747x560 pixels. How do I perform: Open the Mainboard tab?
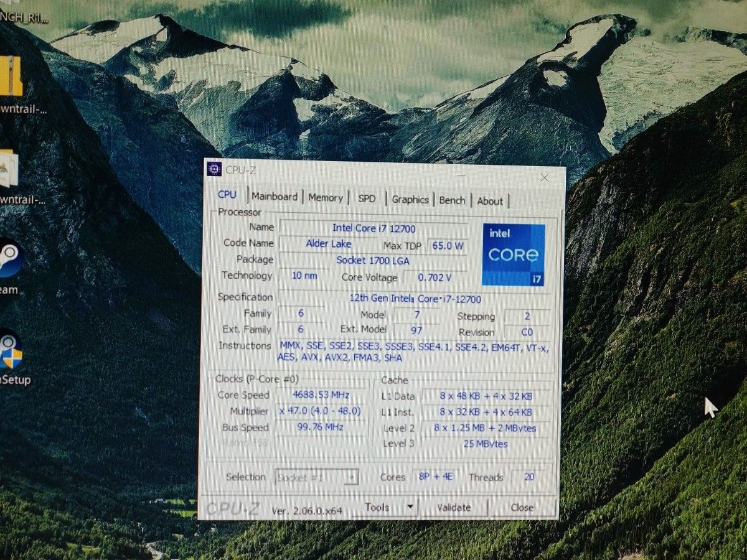pyautogui.click(x=275, y=197)
